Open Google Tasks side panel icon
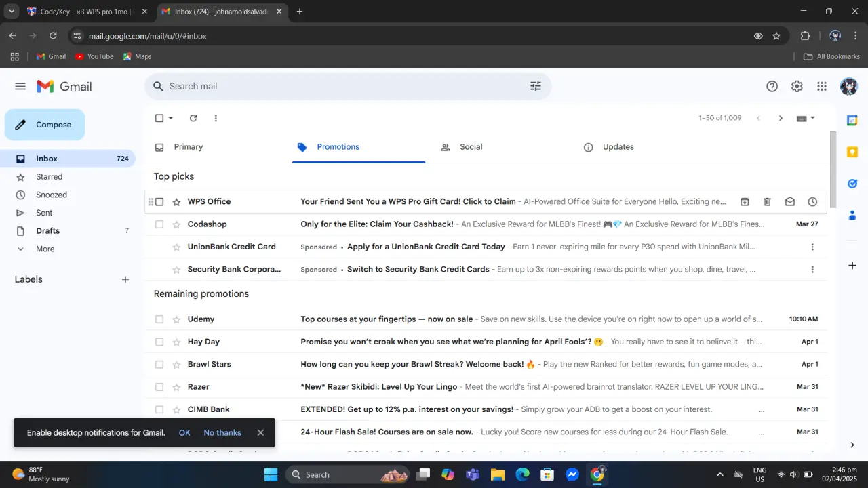 [852, 184]
